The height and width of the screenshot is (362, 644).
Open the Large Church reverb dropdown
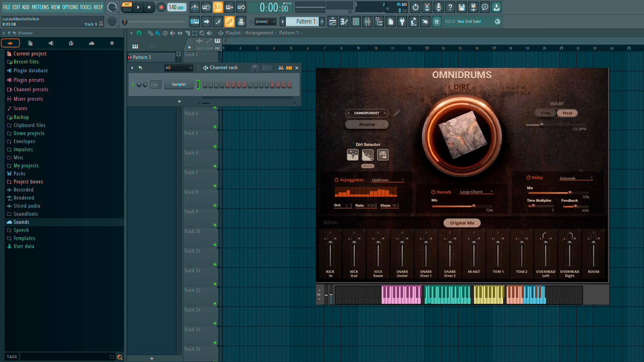click(476, 192)
